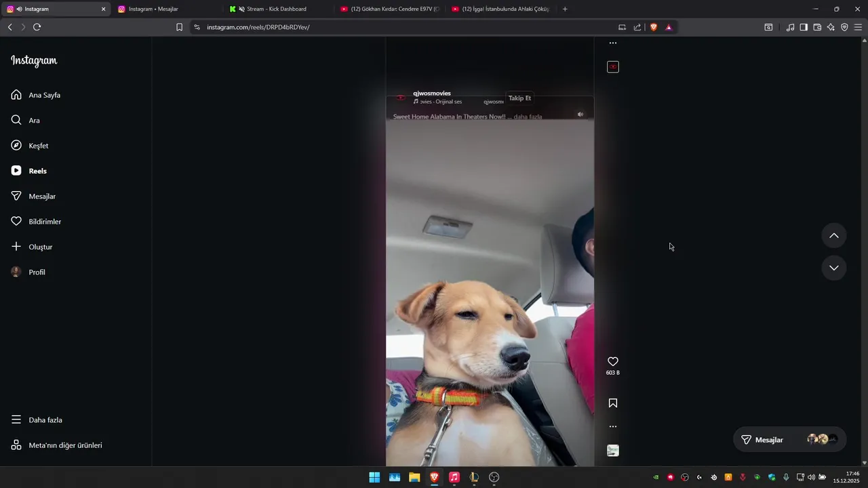Open Brave VPN shield icon
Screen dimensions: 868x488
pos(844,27)
